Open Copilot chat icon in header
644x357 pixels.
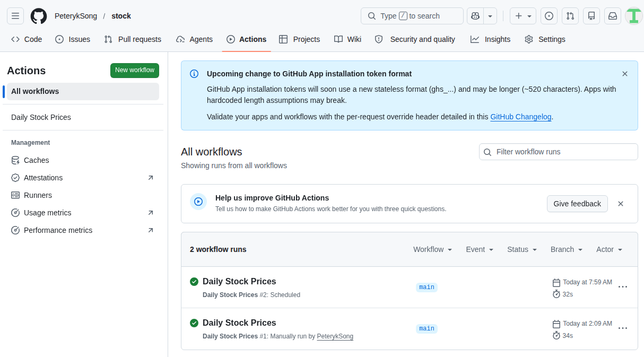click(475, 16)
